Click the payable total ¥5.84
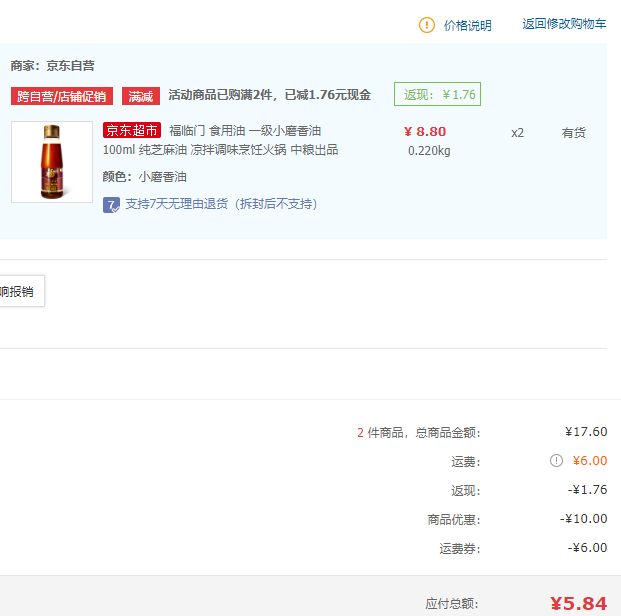Image resolution: width=621 pixels, height=616 pixels. point(578,604)
